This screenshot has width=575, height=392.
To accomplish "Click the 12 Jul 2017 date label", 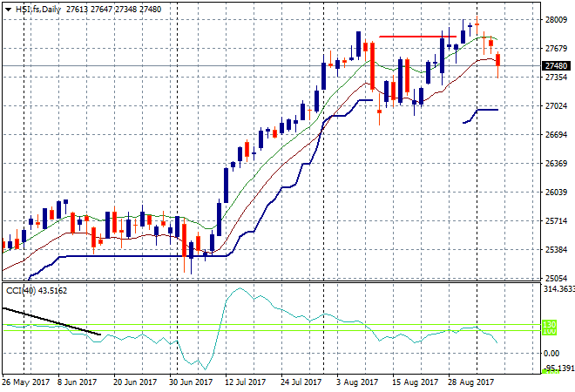I will 245,382.
